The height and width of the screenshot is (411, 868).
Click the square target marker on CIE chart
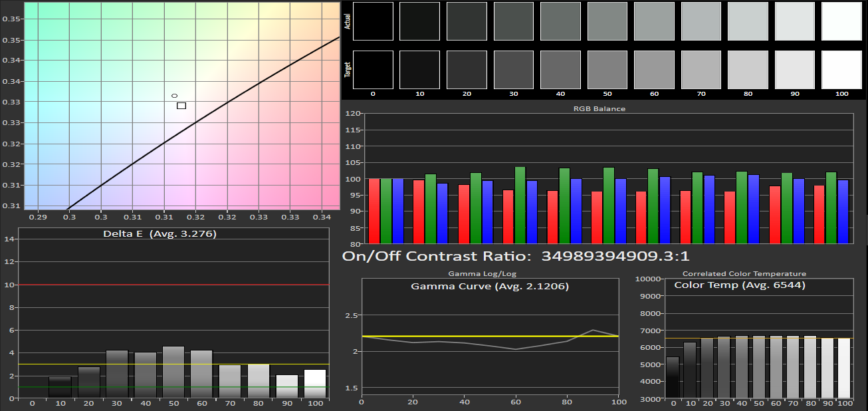(x=181, y=106)
